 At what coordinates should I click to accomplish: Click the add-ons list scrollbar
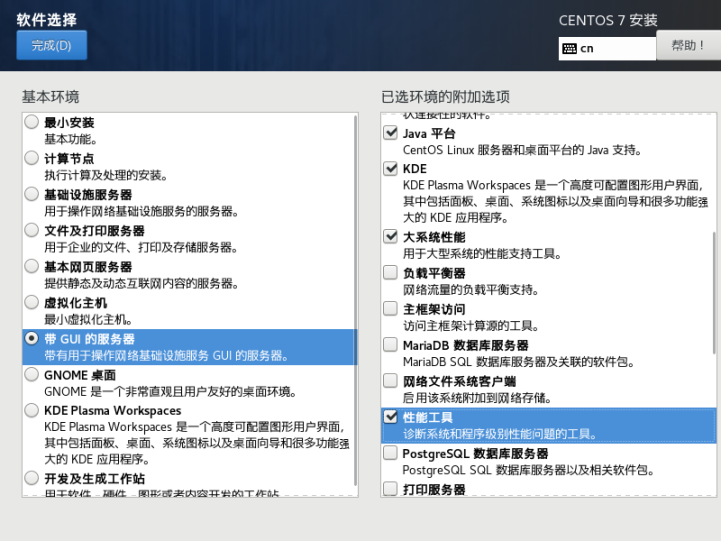(714, 293)
